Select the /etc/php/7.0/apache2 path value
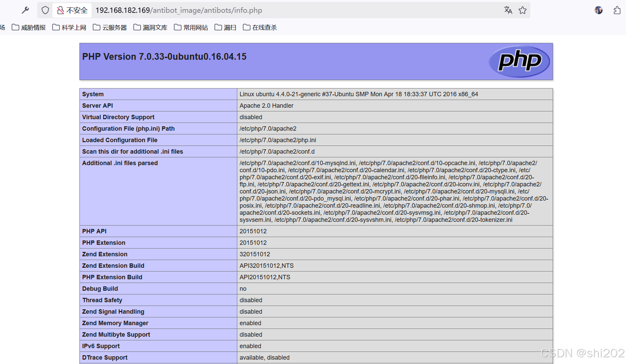626x364 pixels. [x=268, y=129]
